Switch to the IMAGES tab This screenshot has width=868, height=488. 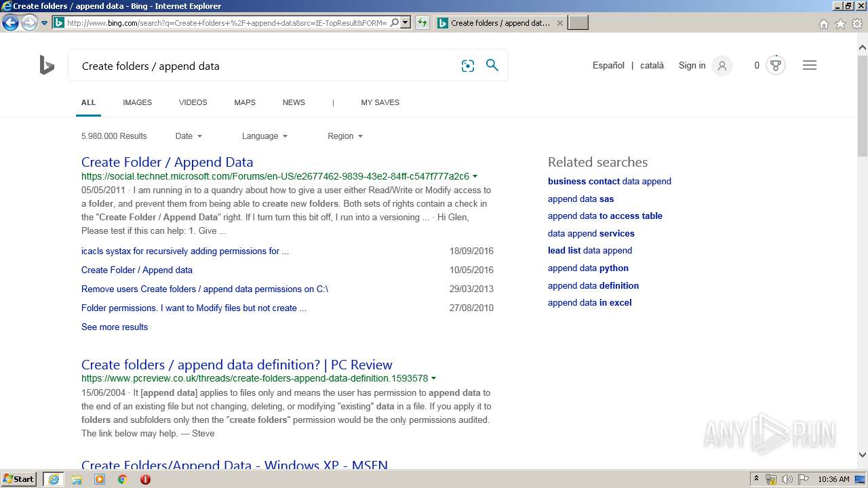pyautogui.click(x=137, y=102)
